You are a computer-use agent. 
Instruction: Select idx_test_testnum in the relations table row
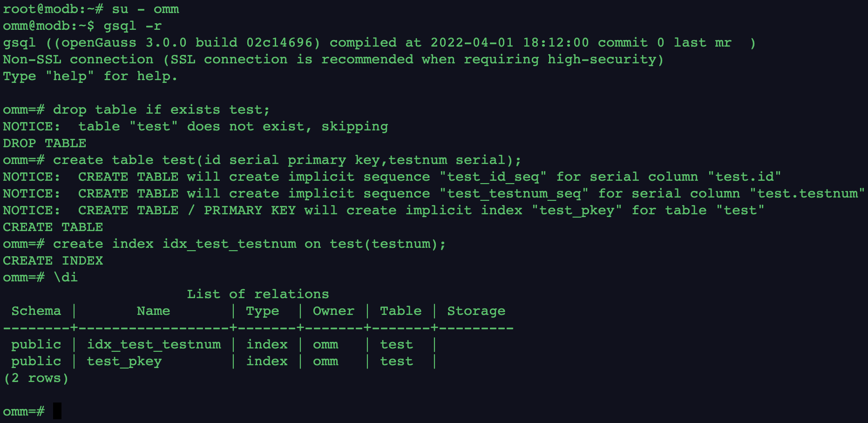point(154,344)
